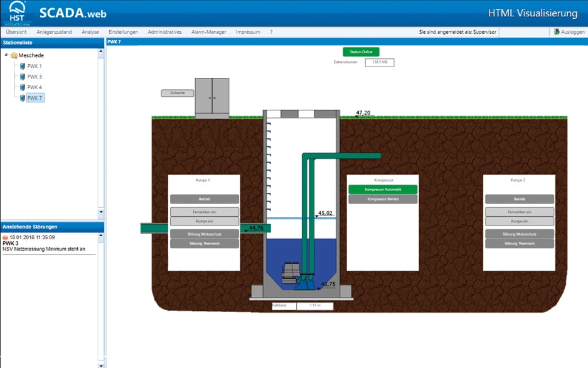Click the Supervisor login status text
This screenshot has width=588, height=368.
[457, 32]
